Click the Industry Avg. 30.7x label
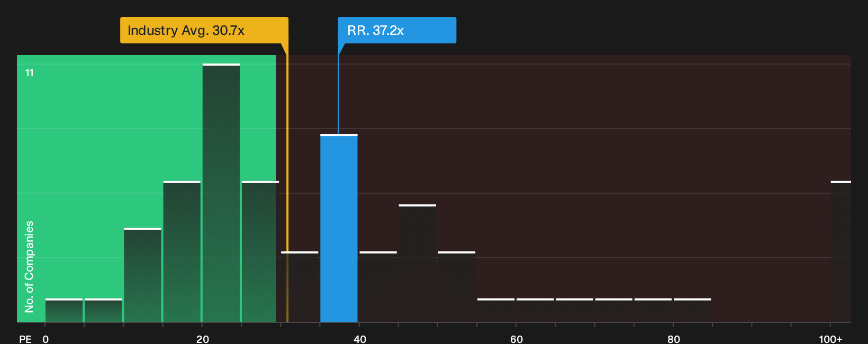Image resolution: width=868 pixels, height=344 pixels. [x=204, y=30]
